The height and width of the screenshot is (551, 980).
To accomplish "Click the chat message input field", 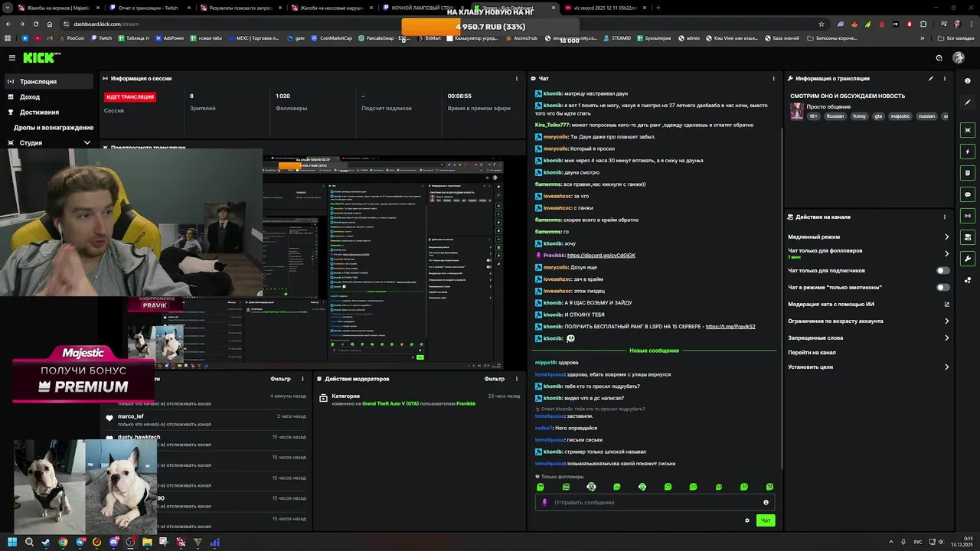I will point(655,502).
